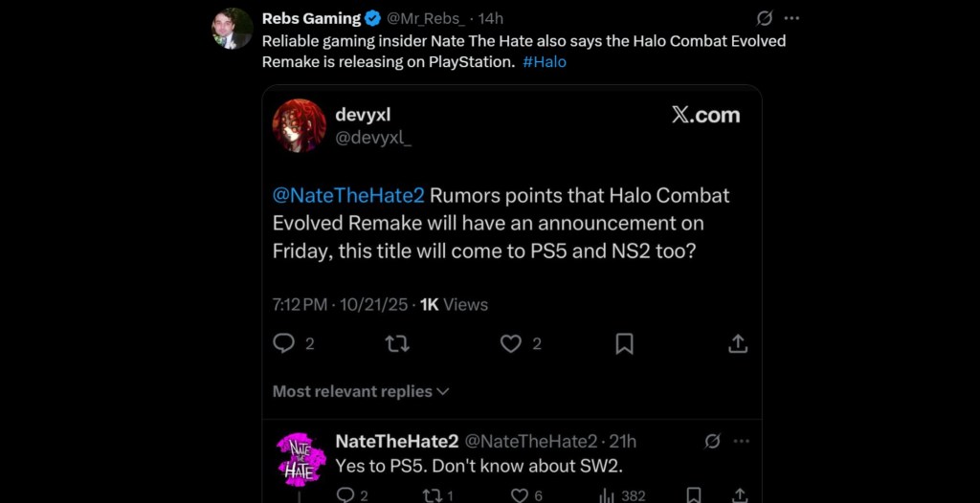Image resolution: width=980 pixels, height=503 pixels.
Task: Open @NateTheHate2 mention link
Action: (x=348, y=195)
